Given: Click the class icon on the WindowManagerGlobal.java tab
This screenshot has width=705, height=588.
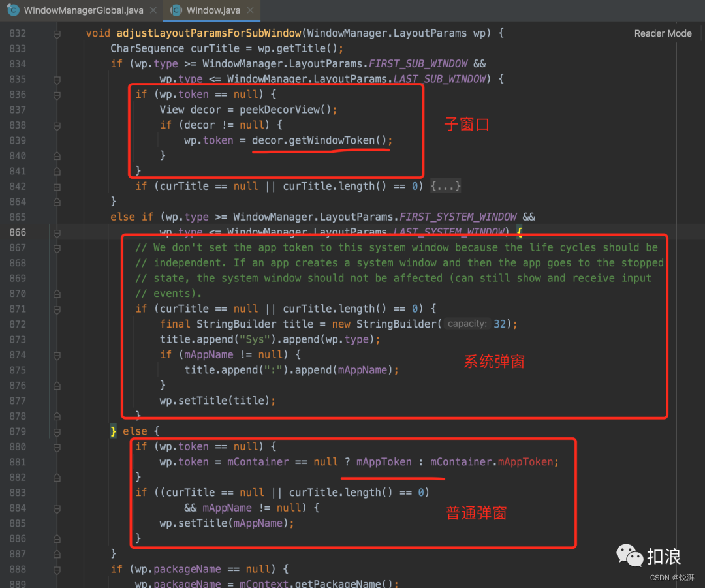Looking at the screenshot, I should point(14,10).
